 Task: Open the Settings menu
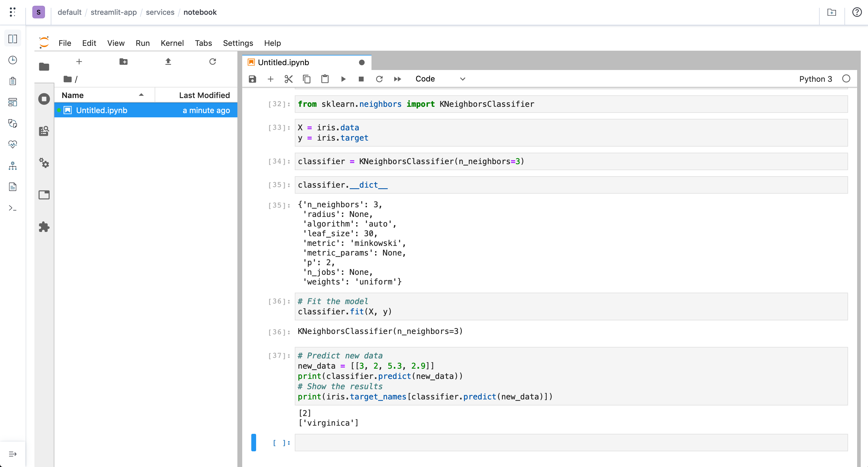pos(238,43)
